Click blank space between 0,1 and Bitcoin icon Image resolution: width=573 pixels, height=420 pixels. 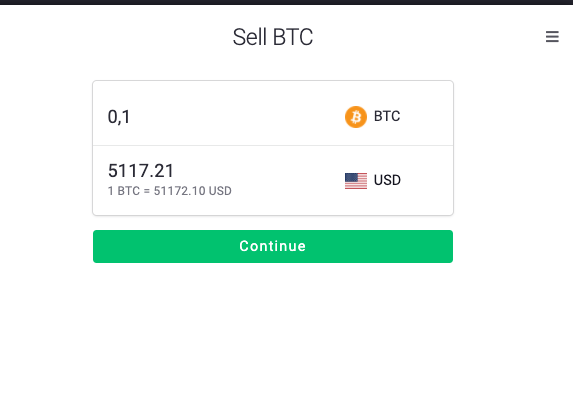coord(238,117)
